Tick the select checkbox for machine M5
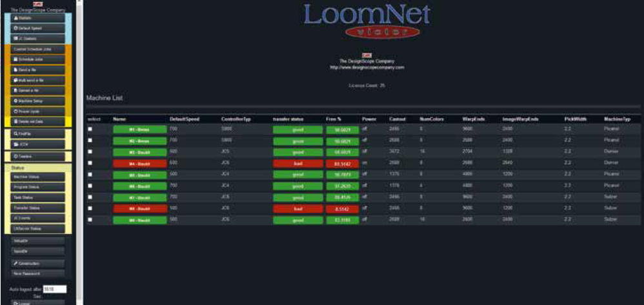644x305 pixels. (90, 175)
